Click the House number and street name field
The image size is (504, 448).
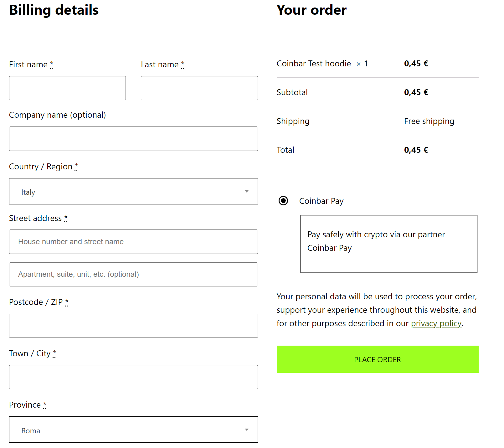coord(133,242)
